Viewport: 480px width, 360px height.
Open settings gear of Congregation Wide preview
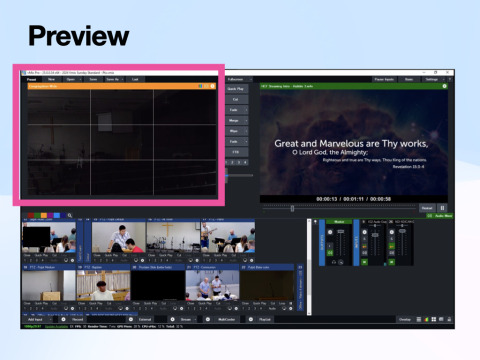click(213, 86)
